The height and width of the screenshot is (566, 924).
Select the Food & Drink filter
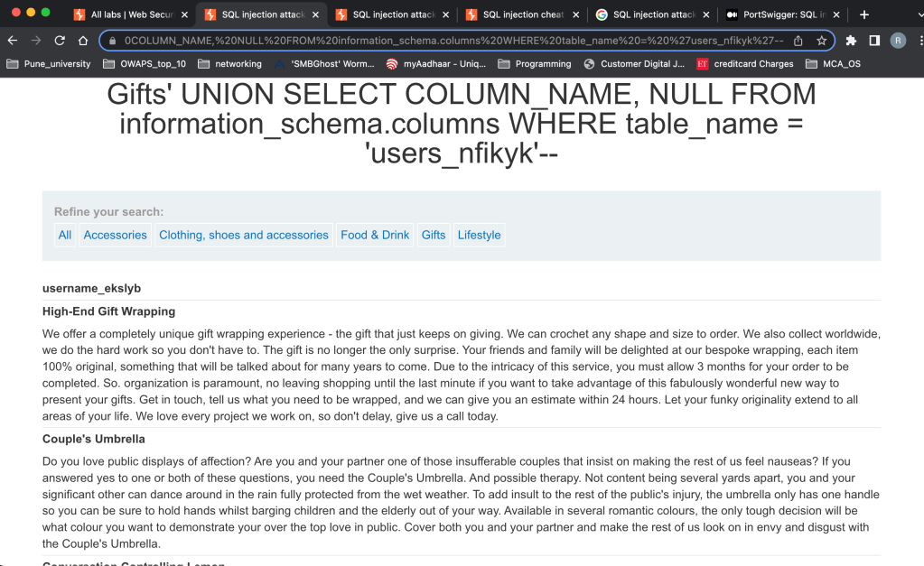point(375,235)
